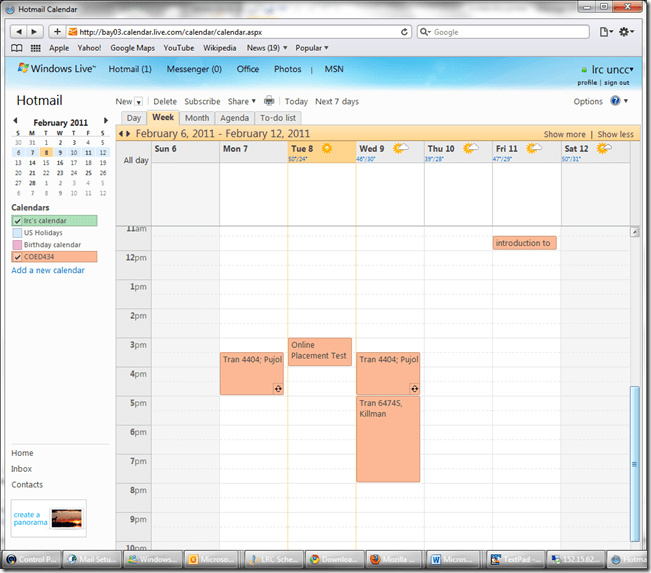
Task: Open the Tran 6474S, Killman event
Action: point(388,439)
